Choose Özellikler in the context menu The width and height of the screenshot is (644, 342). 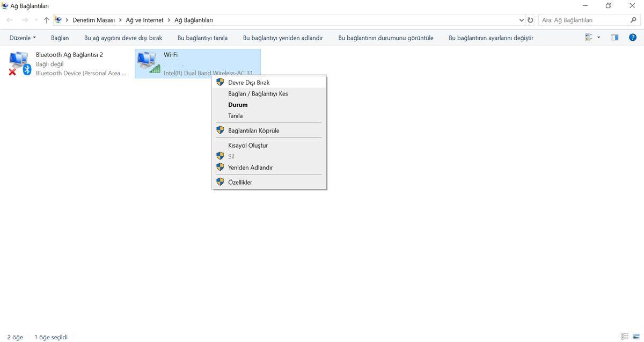pos(240,182)
